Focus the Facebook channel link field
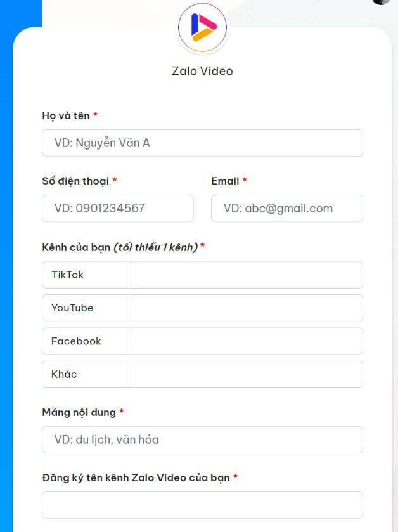The height and width of the screenshot is (532, 398). tap(247, 341)
